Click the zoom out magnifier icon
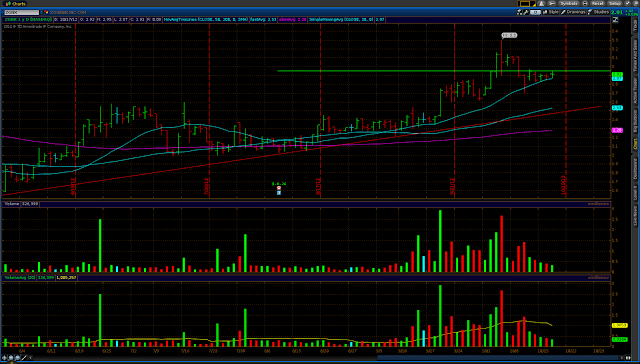This screenshot has height=364, width=640. pyautogui.click(x=18, y=358)
